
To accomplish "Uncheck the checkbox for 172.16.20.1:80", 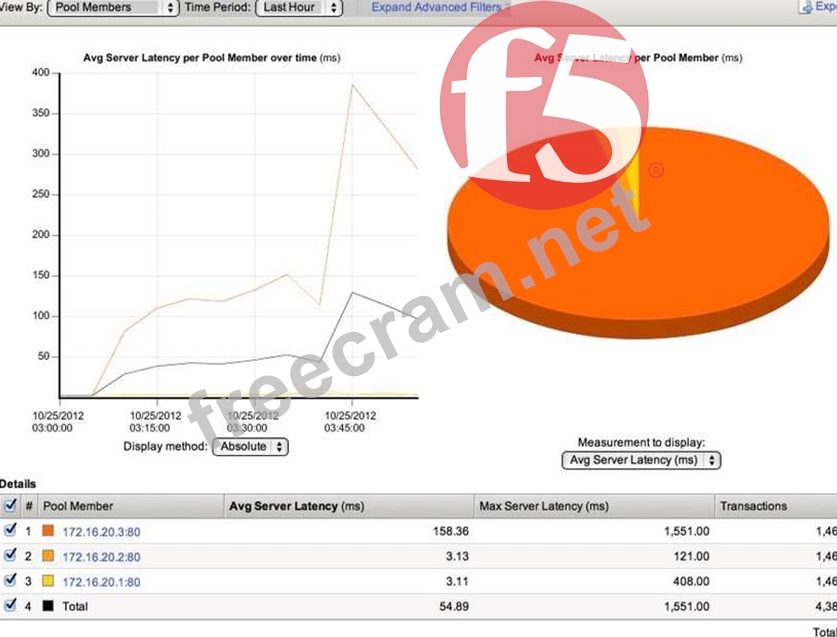I will (x=10, y=580).
